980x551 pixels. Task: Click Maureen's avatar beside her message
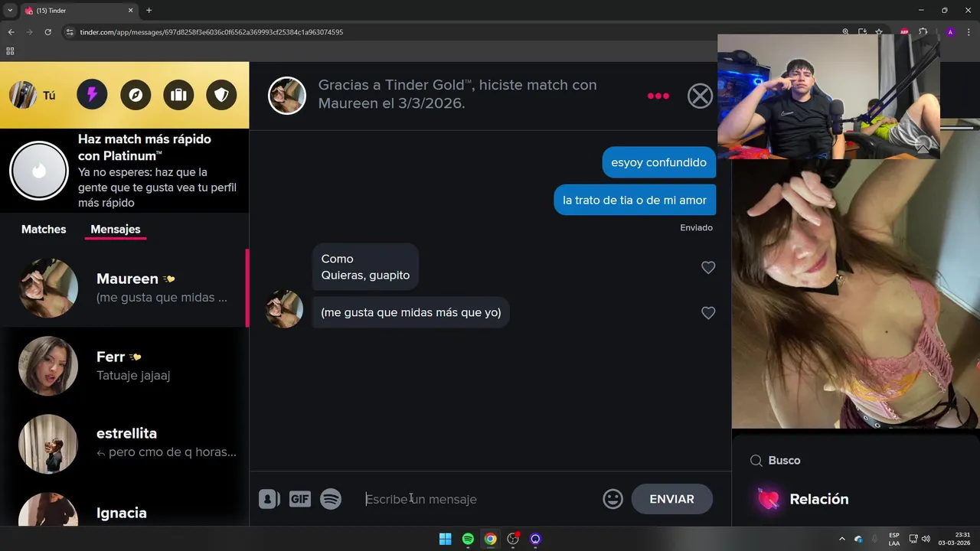click(x=284, y=309)
